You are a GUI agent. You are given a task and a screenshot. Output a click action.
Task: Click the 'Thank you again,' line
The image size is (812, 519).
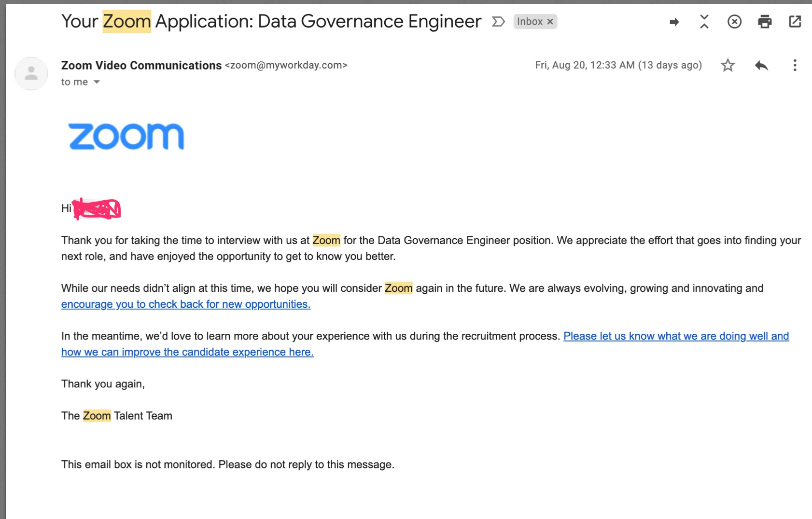[103, 384]
